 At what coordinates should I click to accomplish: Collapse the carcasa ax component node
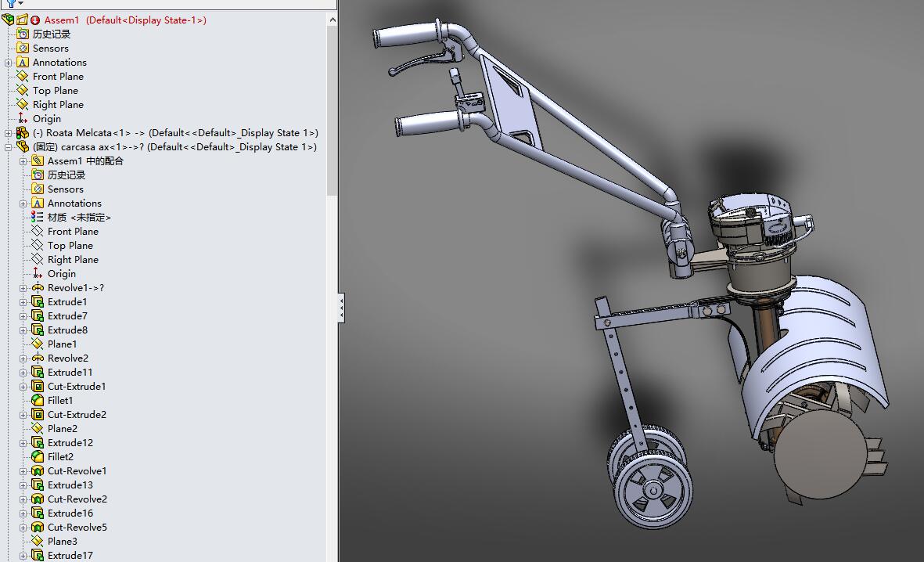[x=9, y=147]
